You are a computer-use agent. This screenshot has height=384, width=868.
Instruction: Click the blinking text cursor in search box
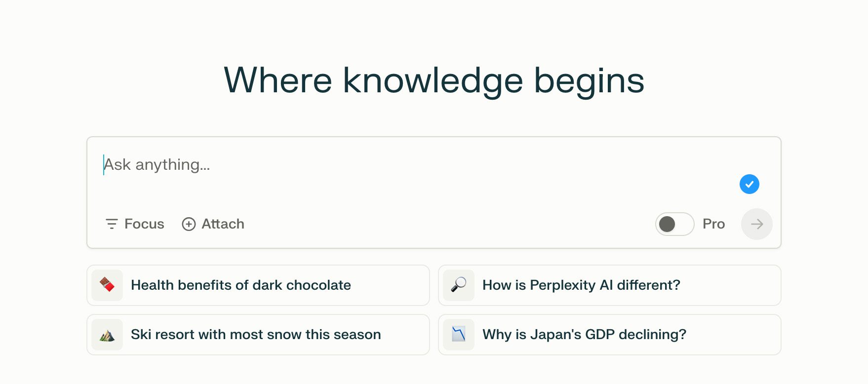coord(104,165)
